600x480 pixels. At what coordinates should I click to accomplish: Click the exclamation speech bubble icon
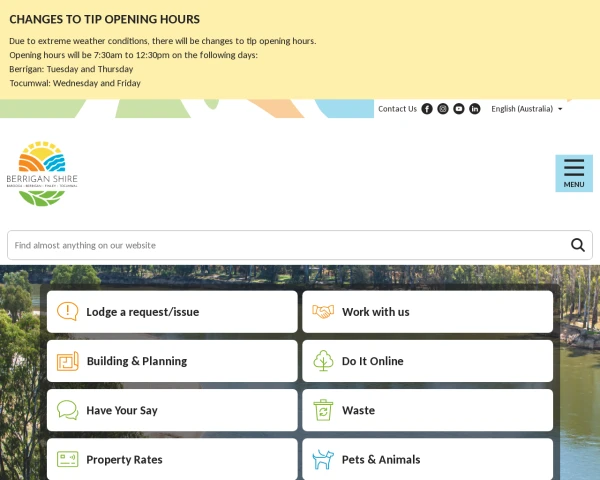click(x=68, y=312)
